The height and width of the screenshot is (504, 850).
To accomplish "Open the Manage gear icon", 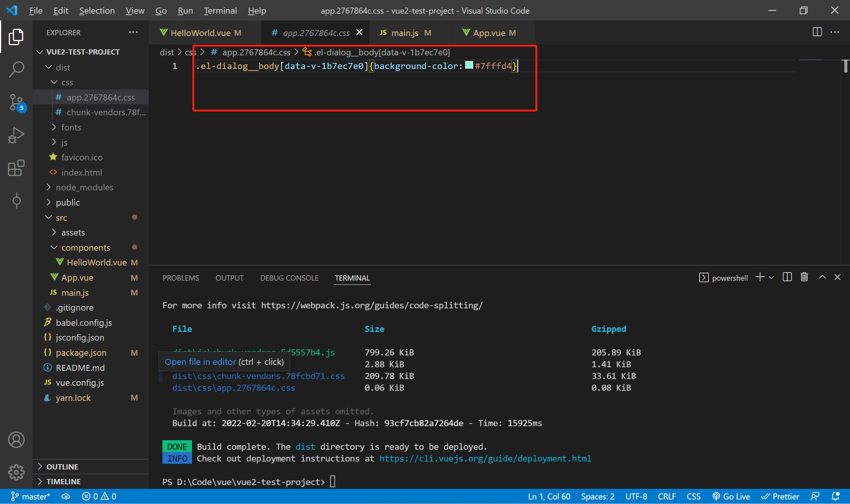I will pos(16,472).
